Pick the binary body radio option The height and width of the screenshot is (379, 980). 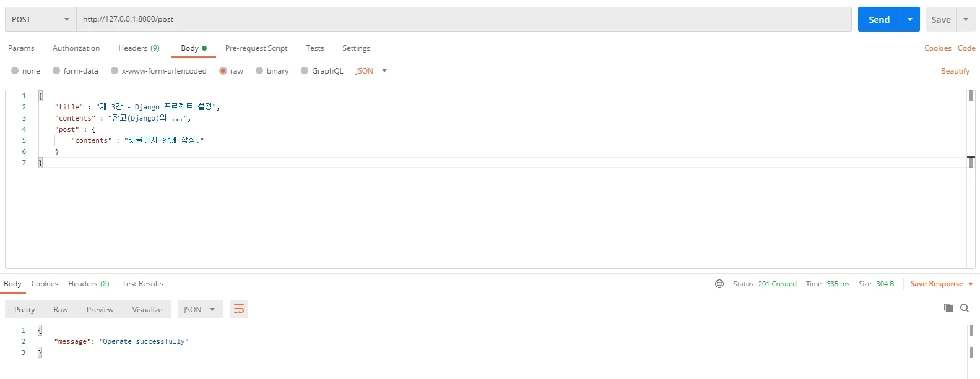point(259,71)
